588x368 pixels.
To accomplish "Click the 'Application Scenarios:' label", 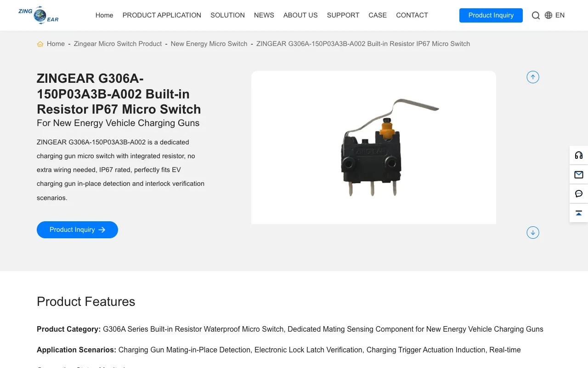I will [x=76, y=350].
